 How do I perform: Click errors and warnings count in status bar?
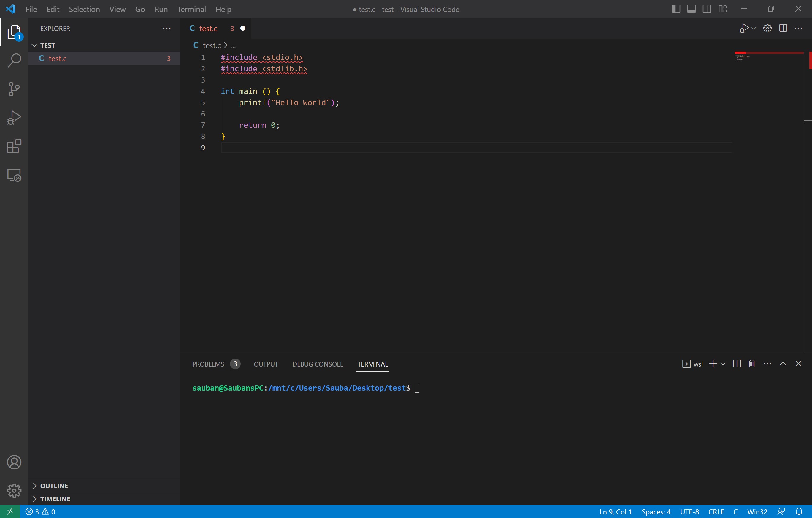pos(40,511)
